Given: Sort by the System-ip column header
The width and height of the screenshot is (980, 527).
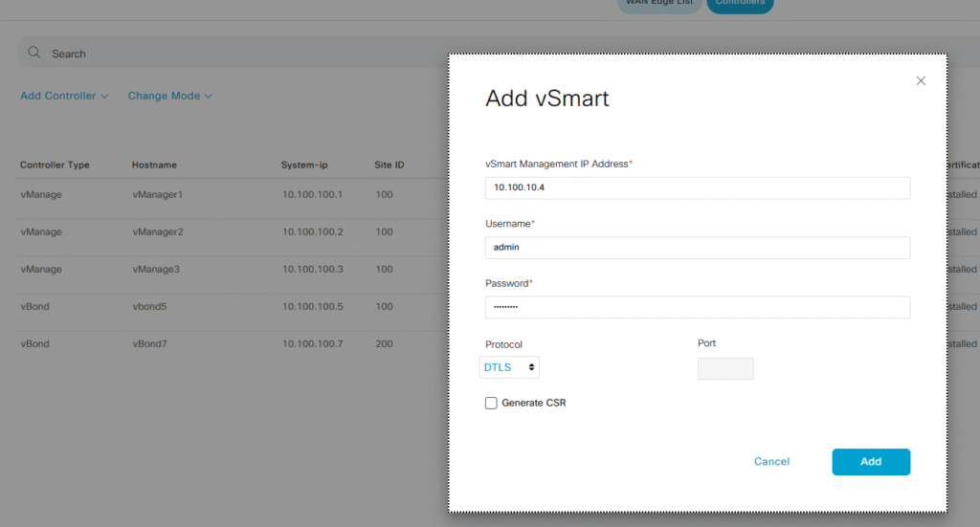Looking at the screenshot, I should (x=304, y=165).
